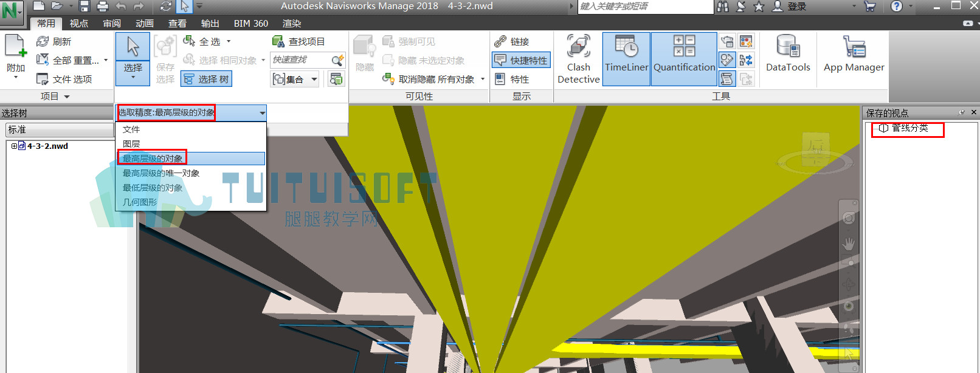The height and width of the screenshot is (373, 980).
Task: Toggle the 选择 树 selection tree window
Action: (x=207, y=79)
